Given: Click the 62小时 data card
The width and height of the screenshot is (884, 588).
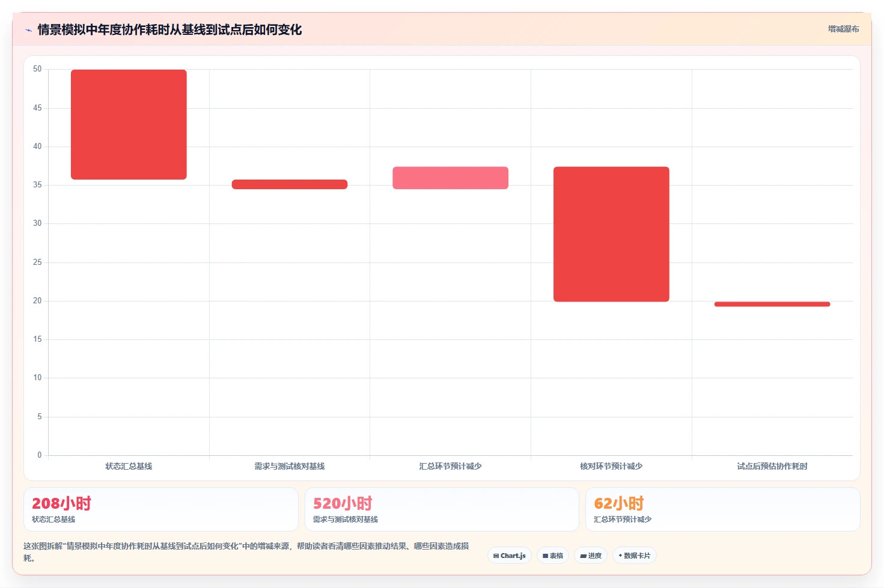Looking at the screenshot, I should (x=723, y=509).
